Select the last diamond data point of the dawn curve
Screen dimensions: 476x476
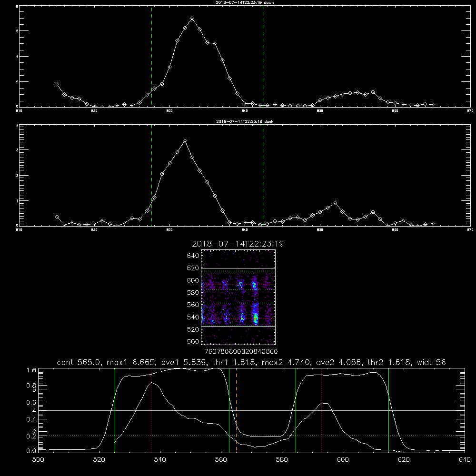pyautogui.click(x=433, y=104)
